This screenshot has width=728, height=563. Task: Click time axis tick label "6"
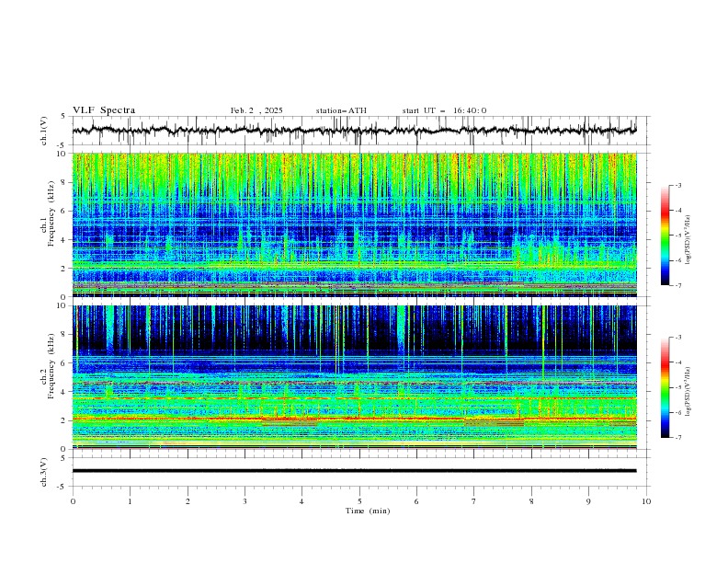[x=416, y=501]
